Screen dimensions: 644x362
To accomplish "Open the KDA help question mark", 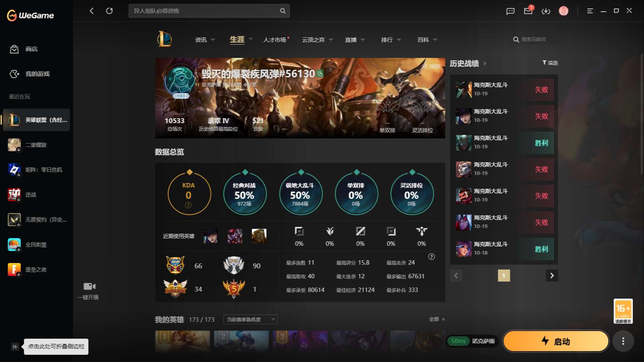I will 188,205.
